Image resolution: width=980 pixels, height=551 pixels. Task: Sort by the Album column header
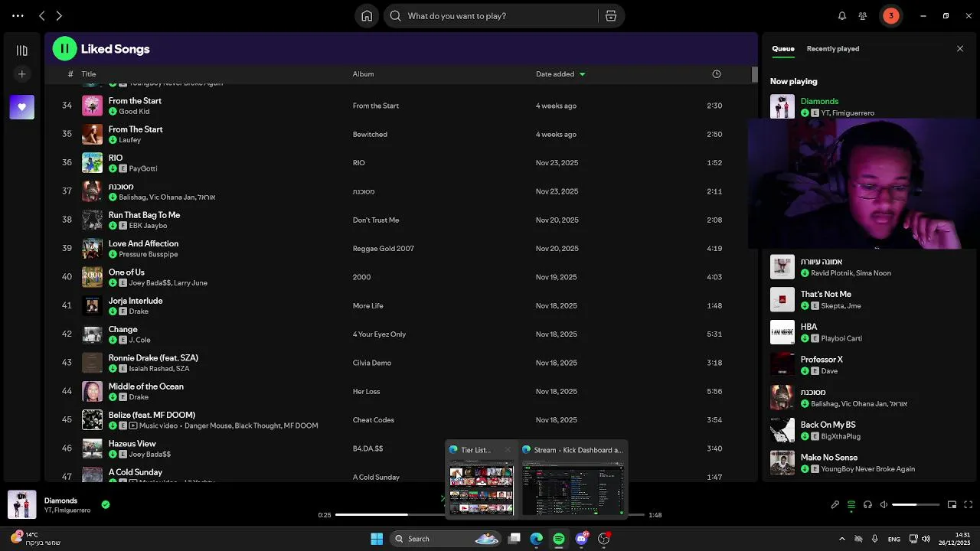point(363,74)
